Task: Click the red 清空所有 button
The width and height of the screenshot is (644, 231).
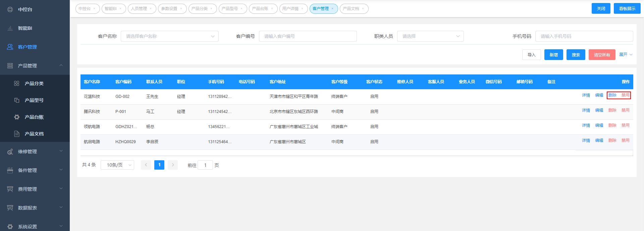Action: coord(602,55)
